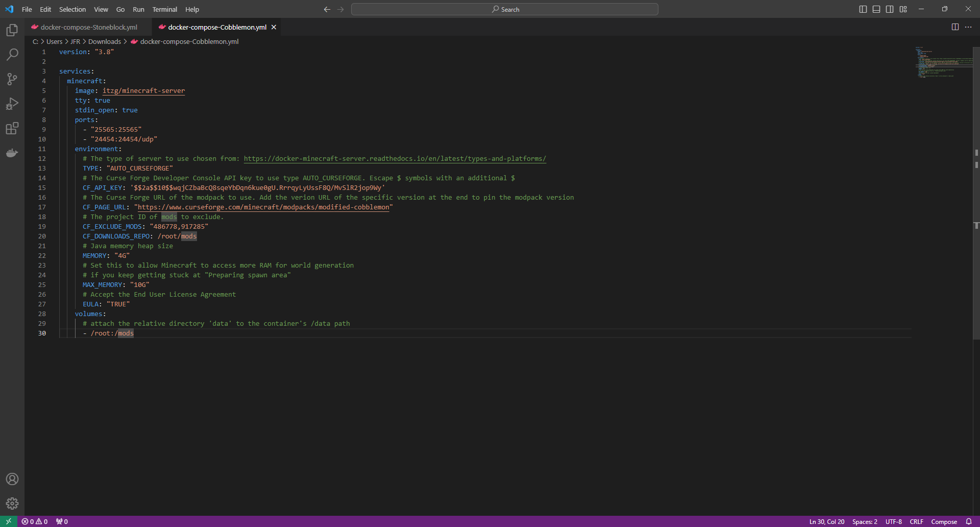Open the Customize Layout dropdown
The image size is (980, 527).
[902, 9]
